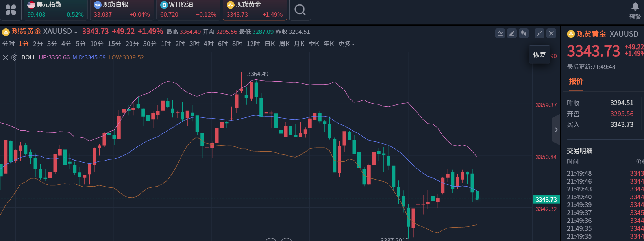
Task: Click the 3343.73 current price axis label
Action: [x=546, y=199]
